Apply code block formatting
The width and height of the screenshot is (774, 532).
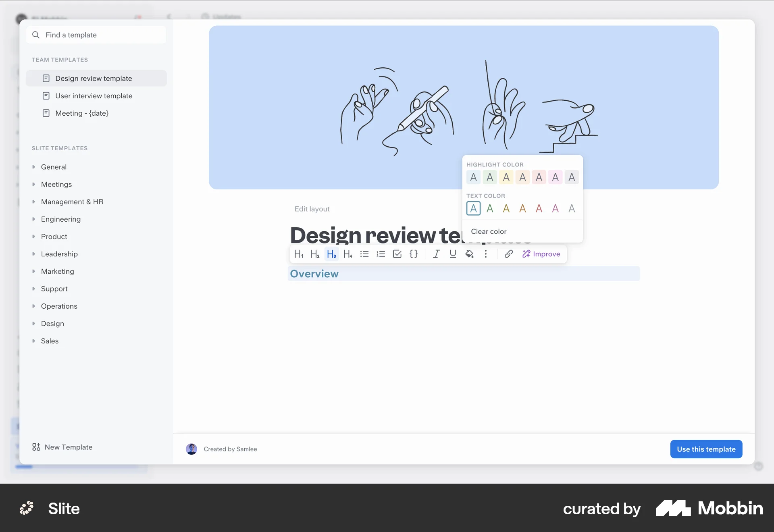tap(414, 254)
